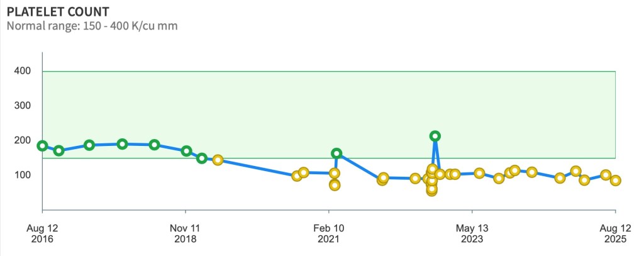Click the green data point above Nov 11 2018

pyautogui.click(x=186, y=151)
